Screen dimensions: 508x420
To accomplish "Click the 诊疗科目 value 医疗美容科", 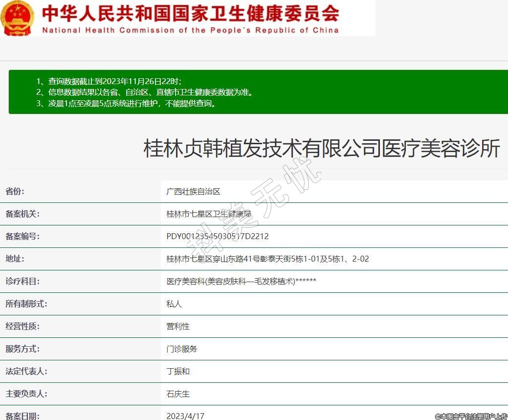I will pos(241,281).
